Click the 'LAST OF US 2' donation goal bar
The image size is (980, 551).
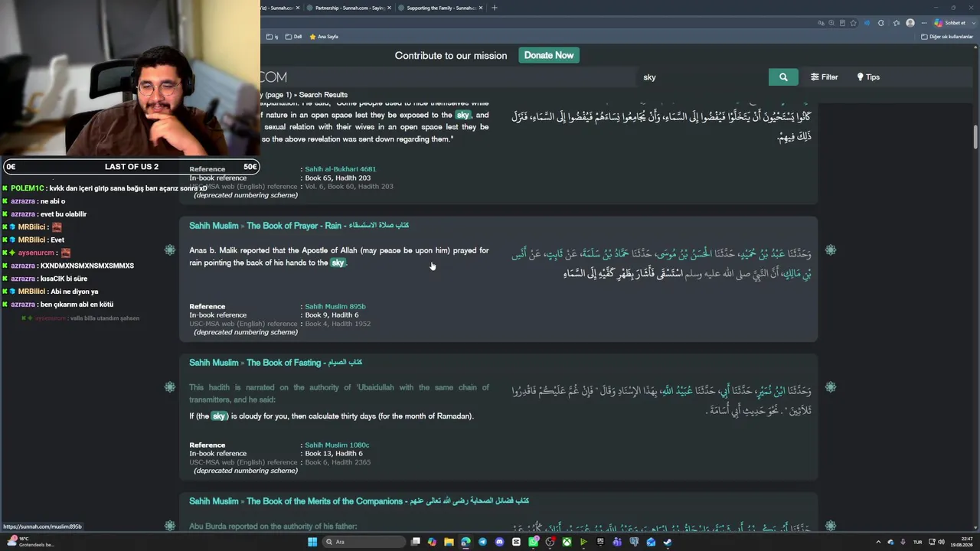pyautogui.click(x=132, y=167)
